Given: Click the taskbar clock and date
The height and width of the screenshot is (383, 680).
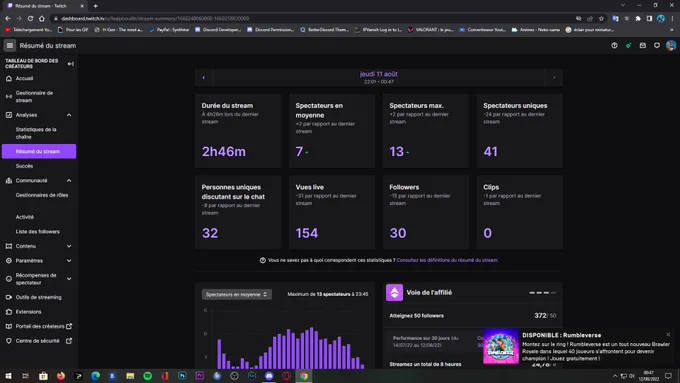Looking at the screenshot, I should 649,376.
